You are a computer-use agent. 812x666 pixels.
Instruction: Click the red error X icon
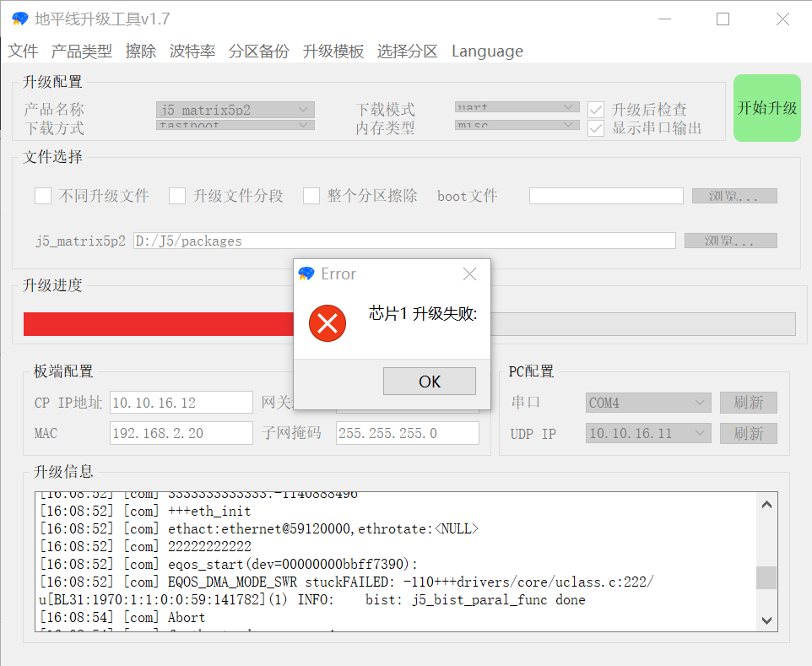click(328, 323)
